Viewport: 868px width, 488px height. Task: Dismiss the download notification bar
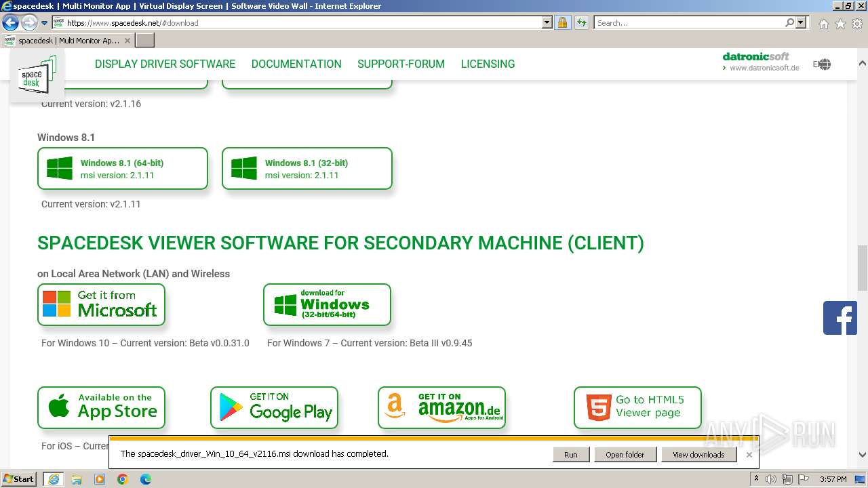click(x=749, y=455)
